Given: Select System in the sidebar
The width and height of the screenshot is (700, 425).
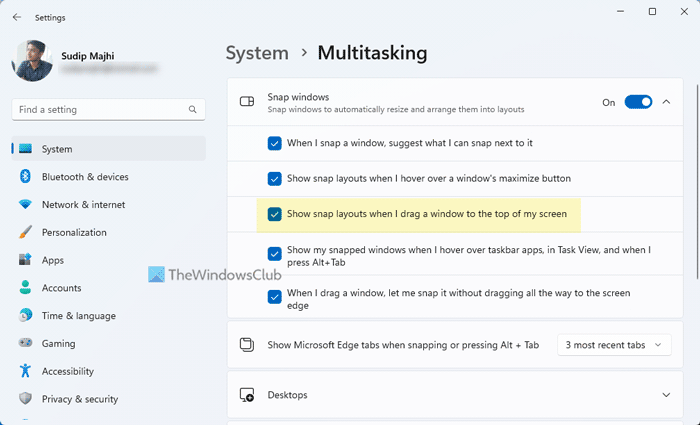Looking at the screenshot, I should pyautogui.click(x=57, y=149).
